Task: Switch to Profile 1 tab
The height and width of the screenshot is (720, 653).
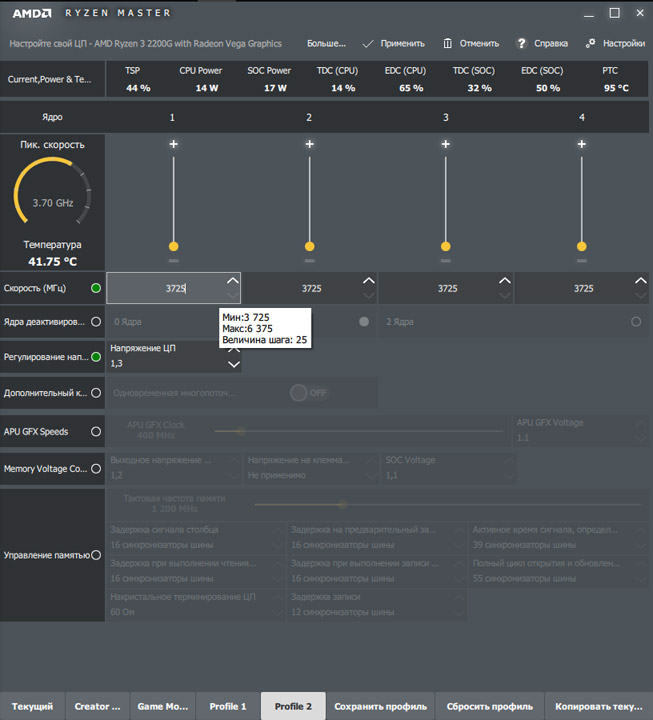Action: (x=228, y=706)
